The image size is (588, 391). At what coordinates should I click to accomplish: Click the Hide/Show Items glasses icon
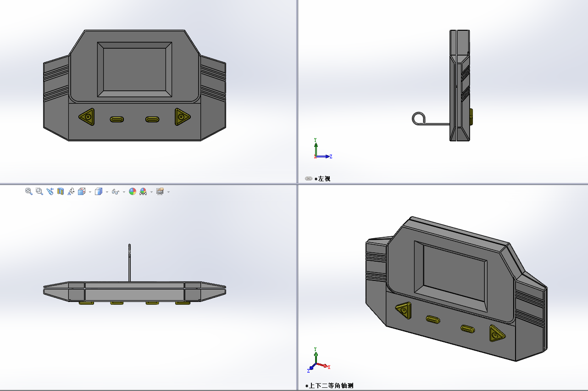116,192
